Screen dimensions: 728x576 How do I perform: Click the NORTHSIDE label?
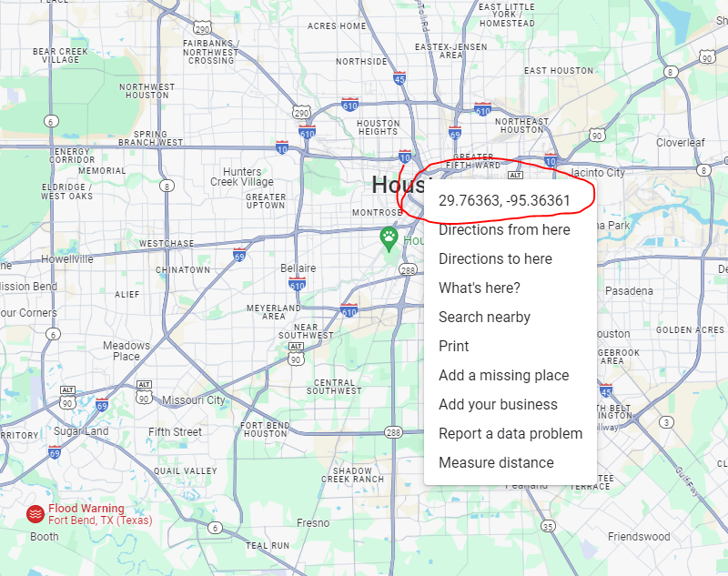[x=361, y=62]
